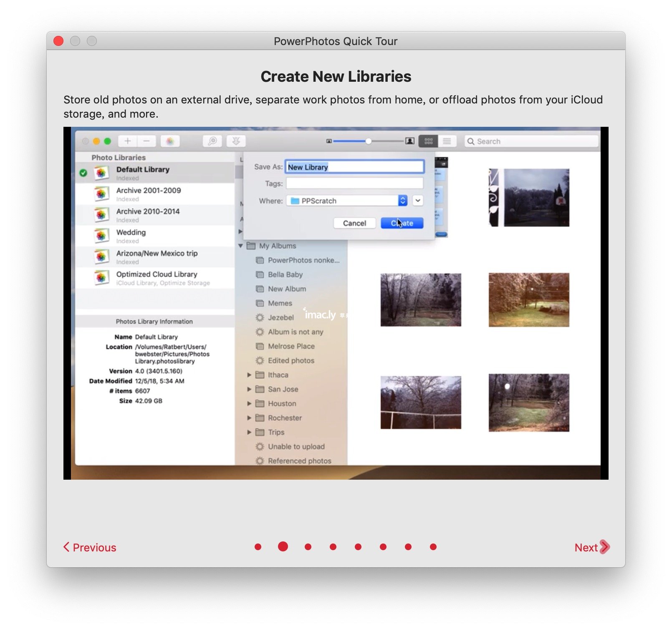Jump to the third tour page dot
The height and width of the screenshot is (629, 672).
(x=308, y=547)
